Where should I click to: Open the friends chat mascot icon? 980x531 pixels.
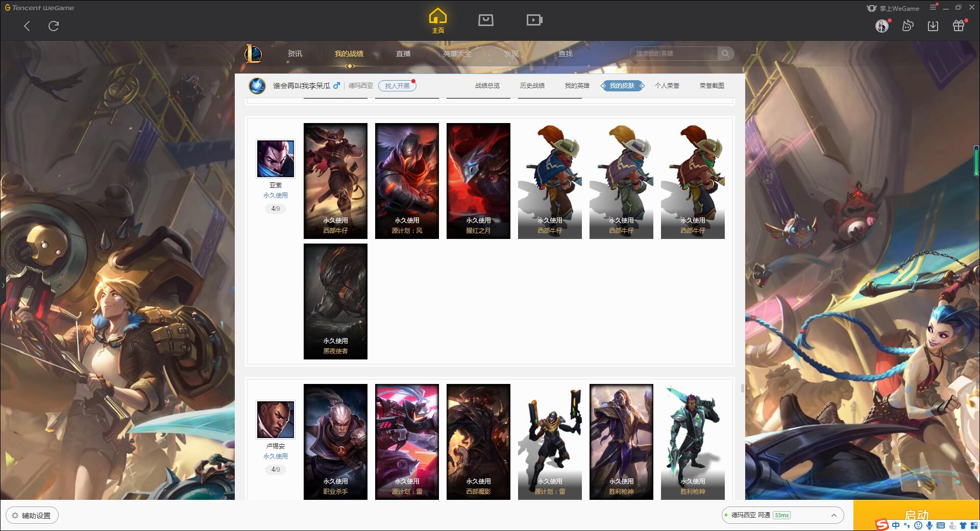point(908,26)
